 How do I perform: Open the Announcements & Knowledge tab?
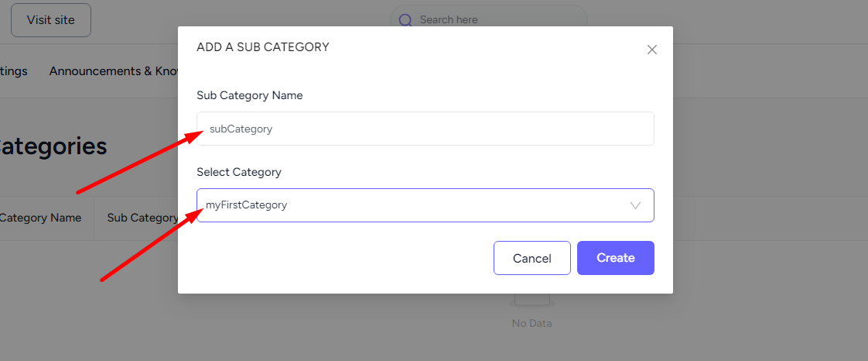coord(114,71)
